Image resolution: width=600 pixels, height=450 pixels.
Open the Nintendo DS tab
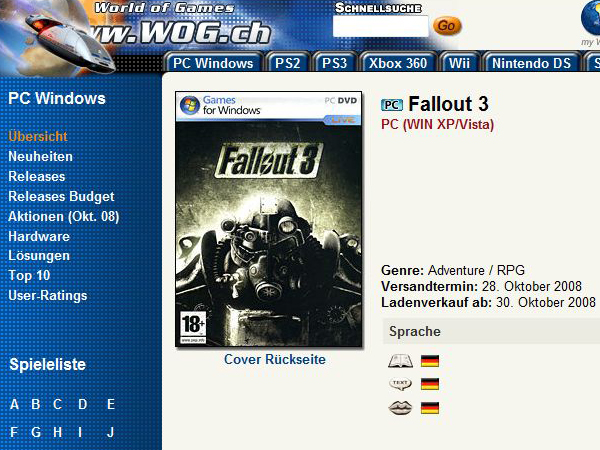pos(531,63)
